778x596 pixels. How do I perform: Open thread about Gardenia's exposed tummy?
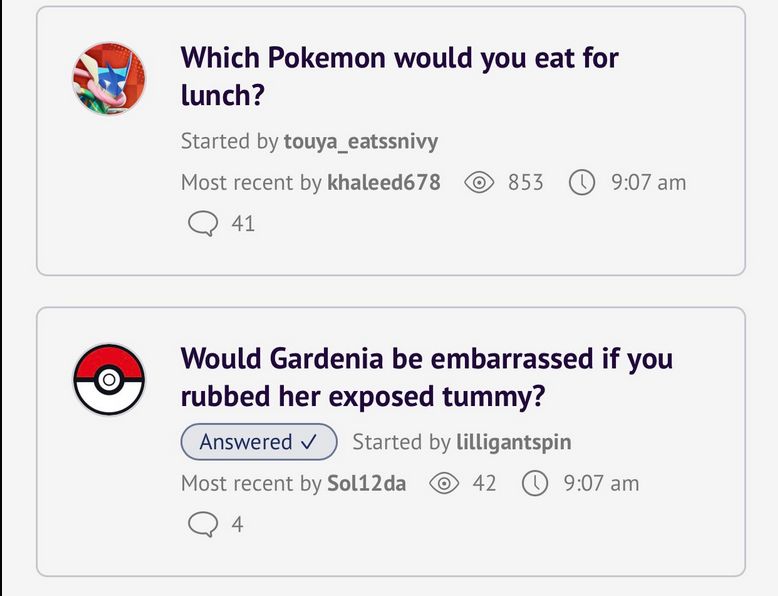click(427, 377)
